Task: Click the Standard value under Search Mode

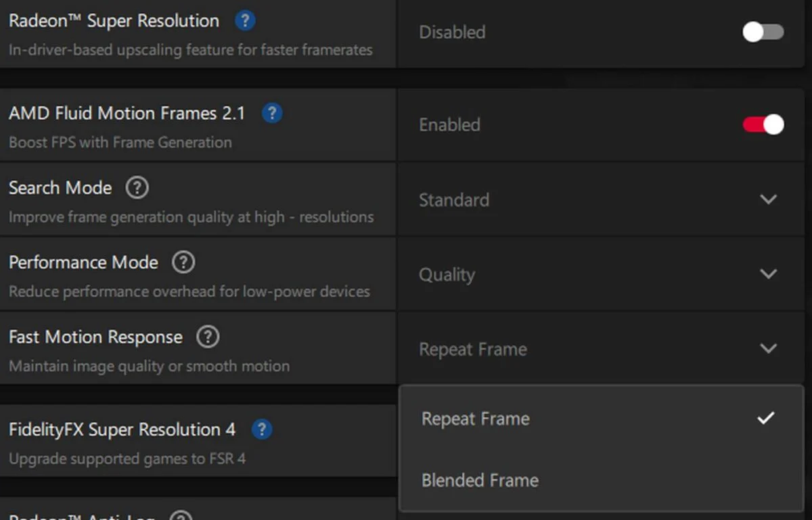Action: coord(454,199)
